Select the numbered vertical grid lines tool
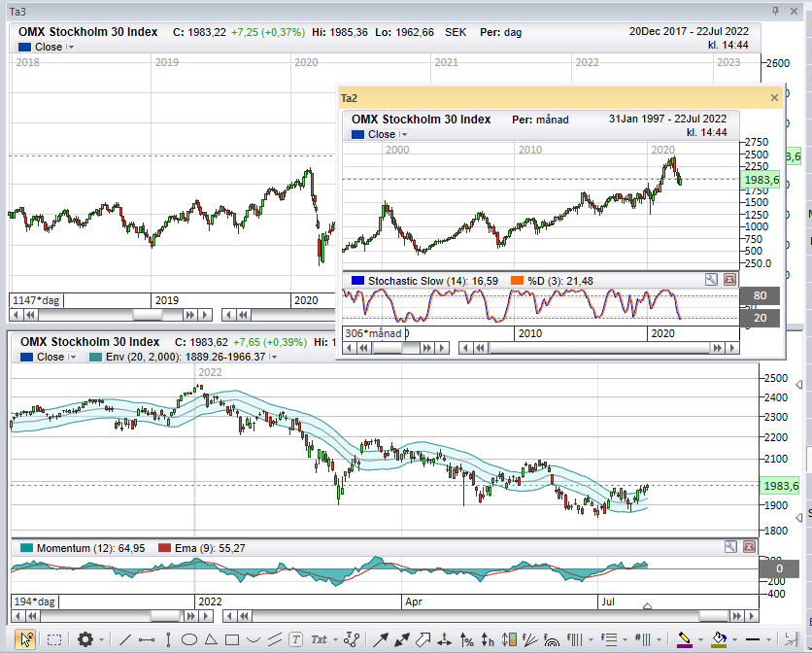This screenshot has height=653, width=812. click(x=643, y=639)
